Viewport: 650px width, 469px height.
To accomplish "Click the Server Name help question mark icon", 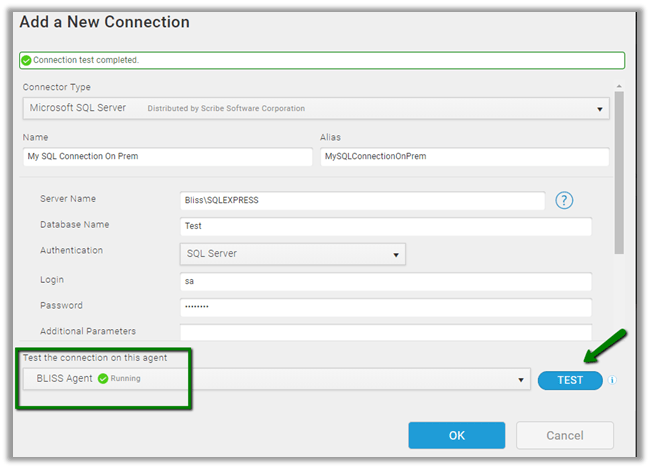I will click(564, 200).
